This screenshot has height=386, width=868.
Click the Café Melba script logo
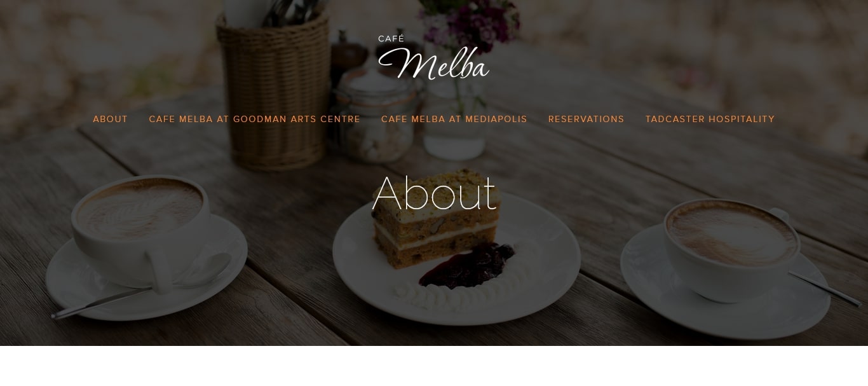point(433,57)
